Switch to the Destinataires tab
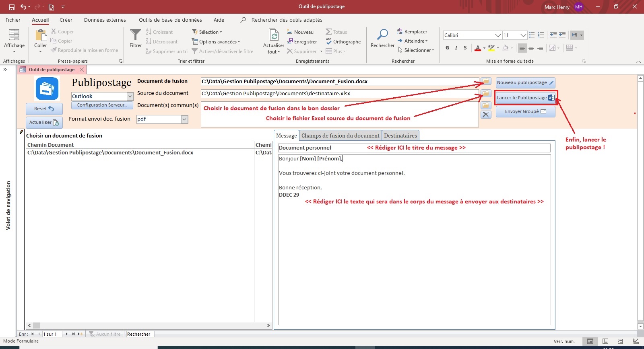Viewport: 644px width, 349px height. click(x=400, y=135)
